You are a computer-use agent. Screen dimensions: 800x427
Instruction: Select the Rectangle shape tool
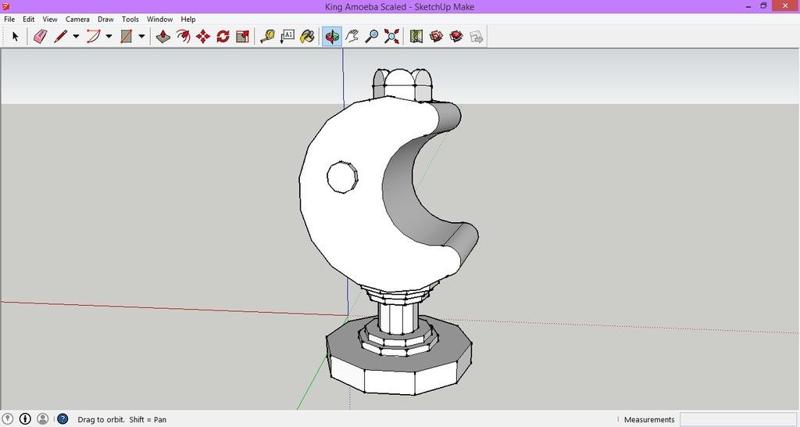click(127, 36)
